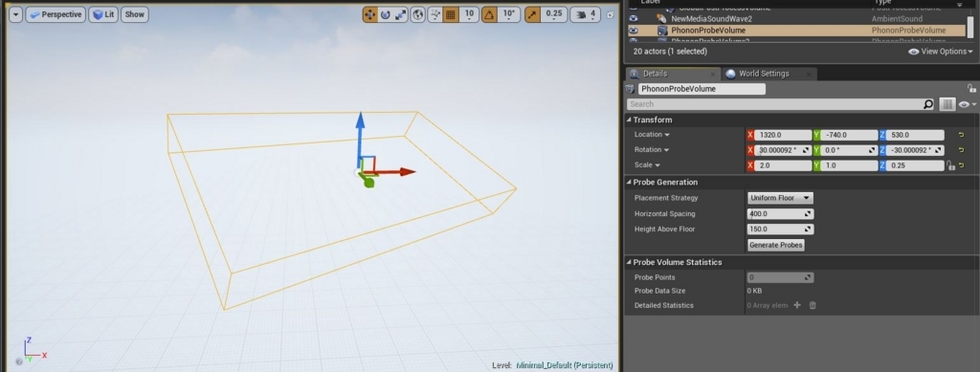
Task: Open camera speed setting
Action: (587, 14)
